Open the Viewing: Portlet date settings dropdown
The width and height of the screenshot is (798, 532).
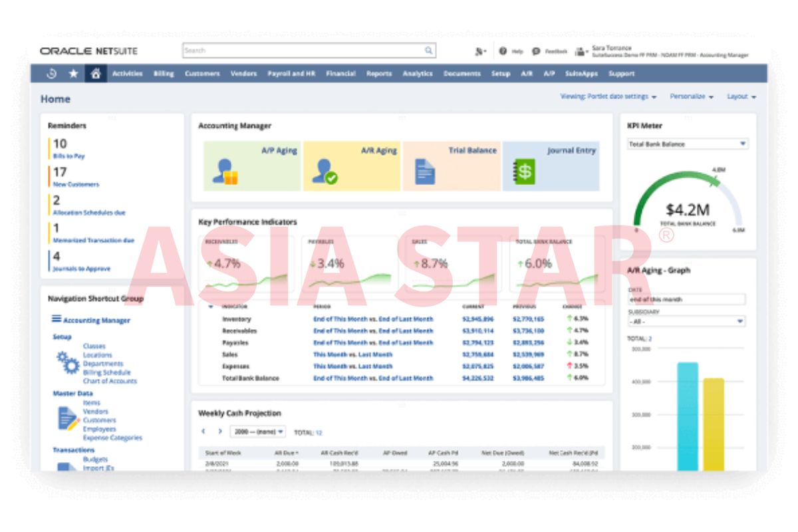(608, 96)
